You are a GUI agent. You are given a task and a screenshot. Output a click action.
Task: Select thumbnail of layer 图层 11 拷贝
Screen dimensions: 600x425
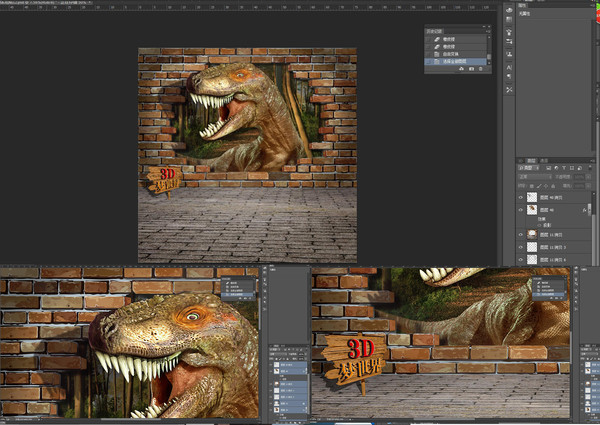pyautogui.click(x=532, y=234)
